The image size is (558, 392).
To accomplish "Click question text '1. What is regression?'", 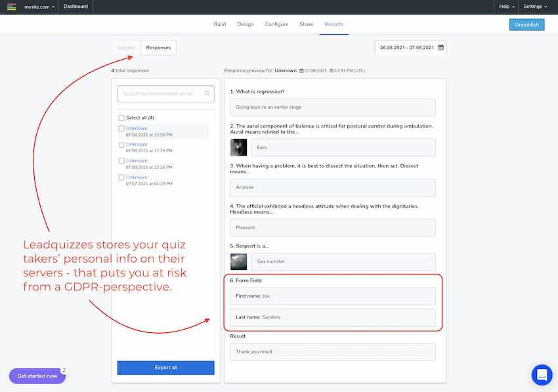I will click(257, 91).
